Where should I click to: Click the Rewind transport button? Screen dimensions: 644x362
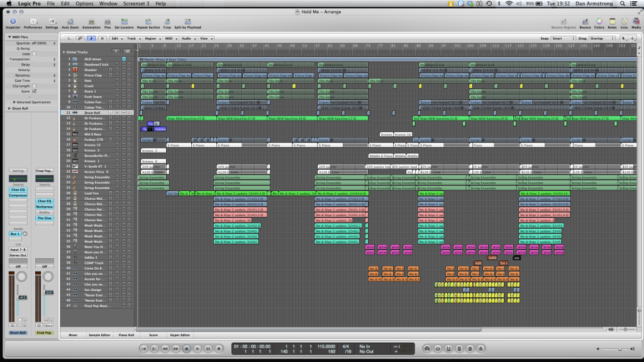[x=165, y=348]
